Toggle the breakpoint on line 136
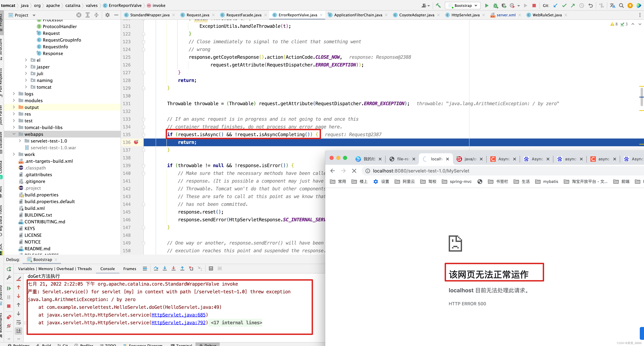 136,142
